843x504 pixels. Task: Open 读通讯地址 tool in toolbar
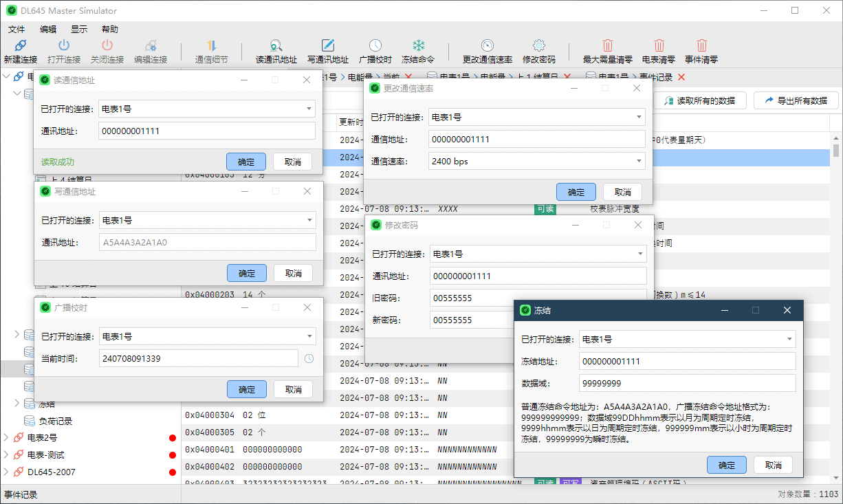(x=276, y=46)
